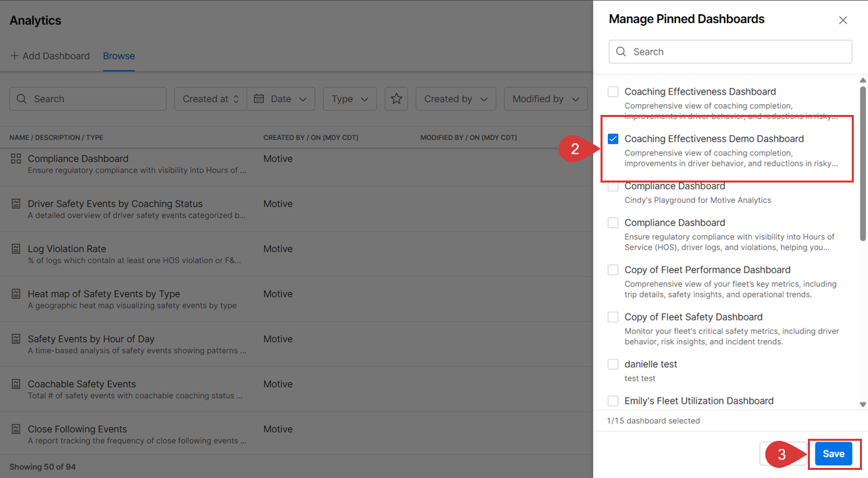This screenshot has width=868, height=478.
Task: Click the Compliance Dashboard grid icon
Action: 16,158
